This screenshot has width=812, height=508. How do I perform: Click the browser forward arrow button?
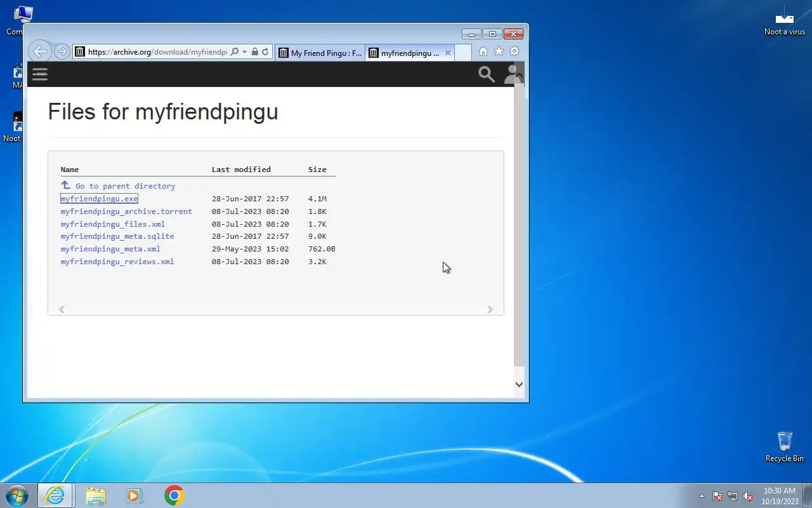point(62,51)
